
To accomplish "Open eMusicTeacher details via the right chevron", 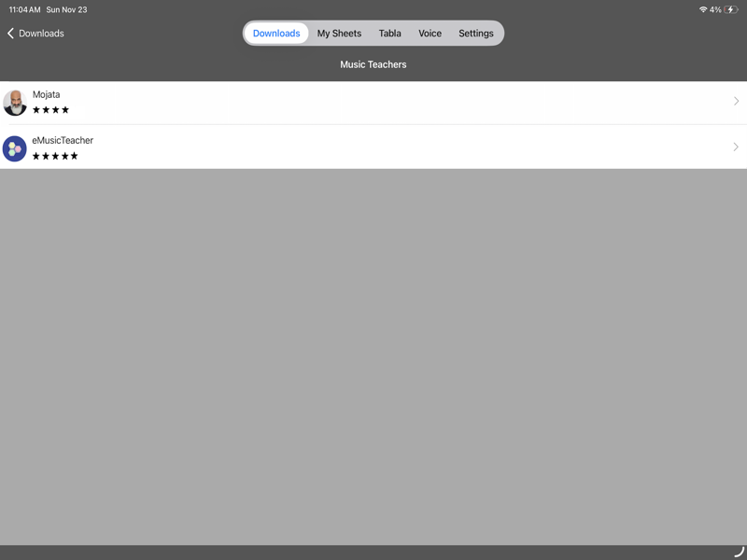I will (x=736, y=147).
